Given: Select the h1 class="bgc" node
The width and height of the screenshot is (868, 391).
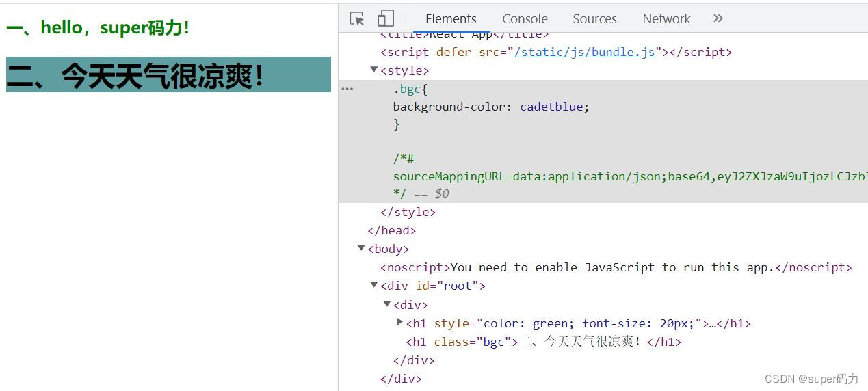Looking at the screenshot, I should 544,342.
